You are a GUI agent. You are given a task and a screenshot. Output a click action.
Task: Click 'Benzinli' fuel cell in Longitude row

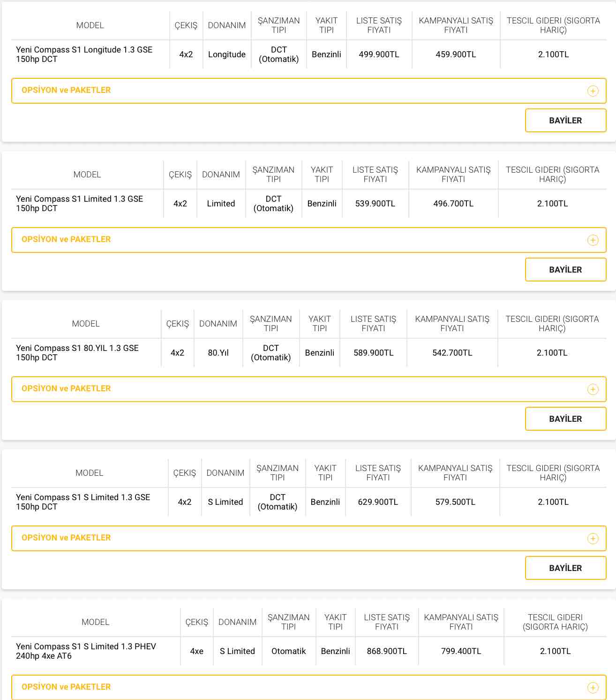326,54
